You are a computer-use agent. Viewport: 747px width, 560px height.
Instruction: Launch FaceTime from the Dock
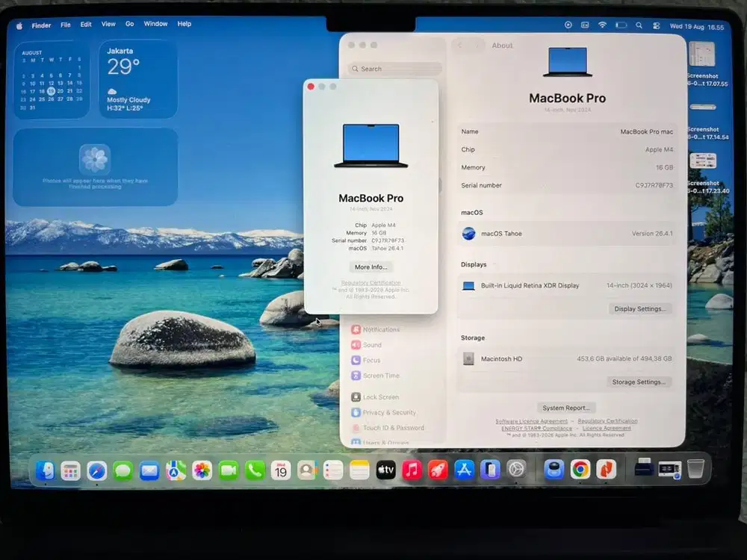click(228, 470)
